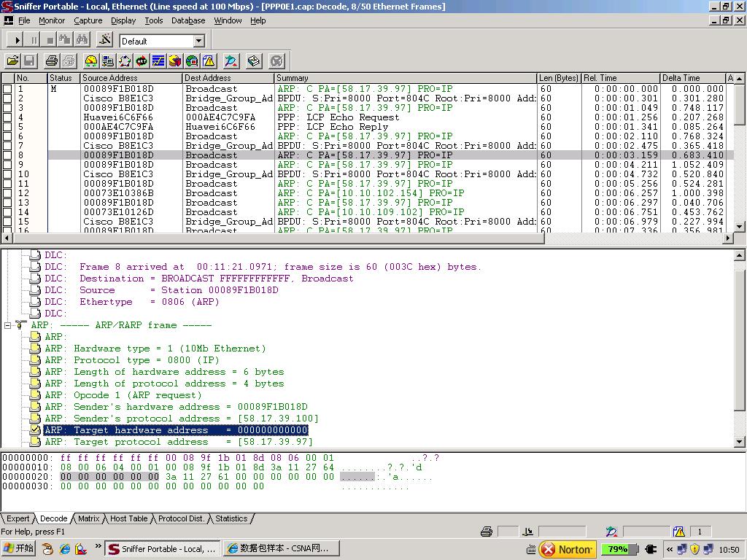Open the capture file folder icon
747x560 pixels.
tap(12, 61)
